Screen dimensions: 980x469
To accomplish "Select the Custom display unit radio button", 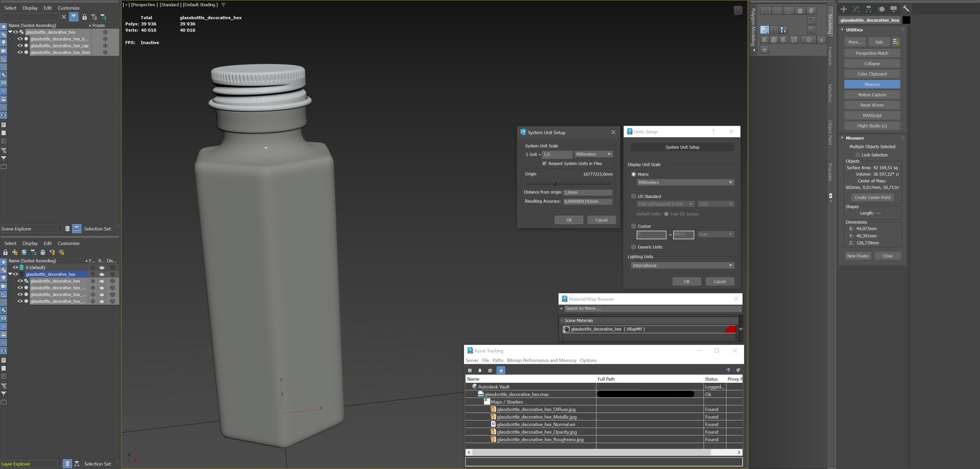I will (x=633, y=226).
